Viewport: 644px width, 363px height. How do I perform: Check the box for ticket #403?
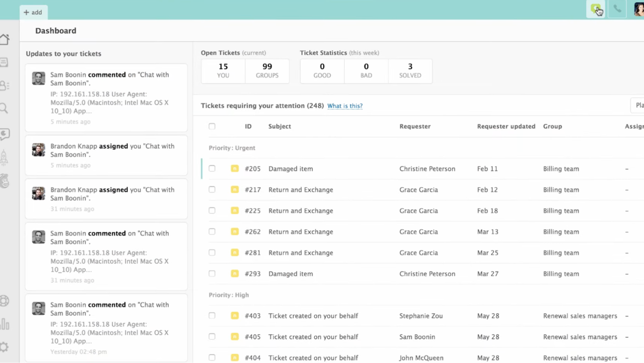[212, 316]
